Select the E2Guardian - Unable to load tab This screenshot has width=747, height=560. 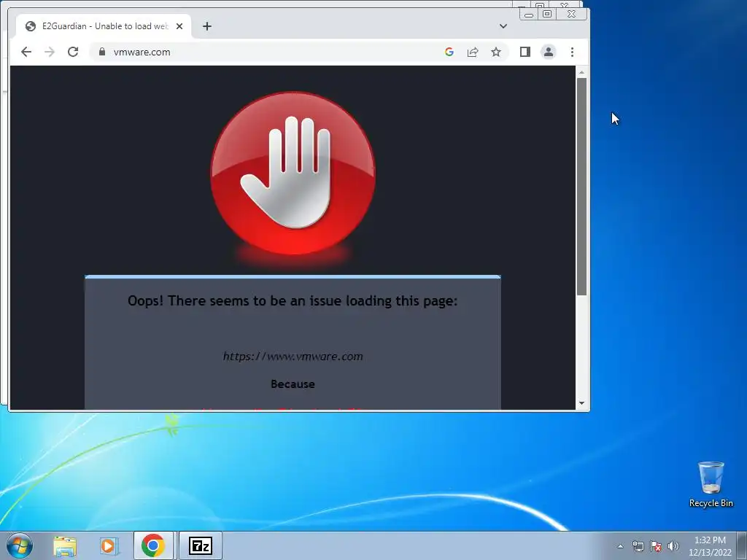point(104,26)
